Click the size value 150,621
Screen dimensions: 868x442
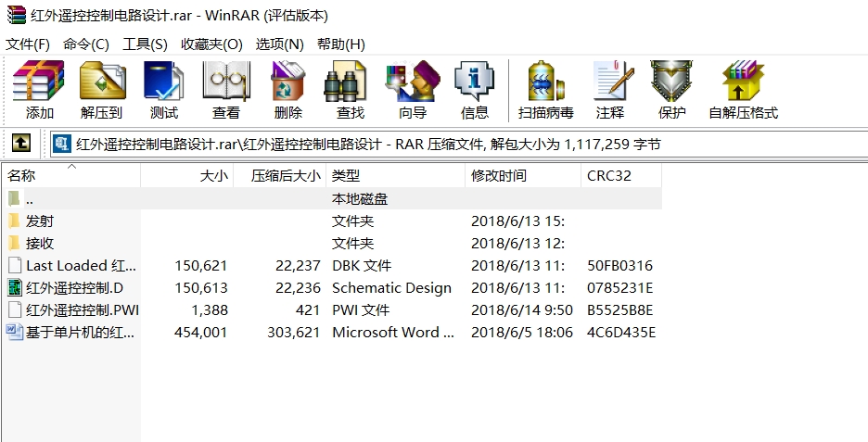201,266
